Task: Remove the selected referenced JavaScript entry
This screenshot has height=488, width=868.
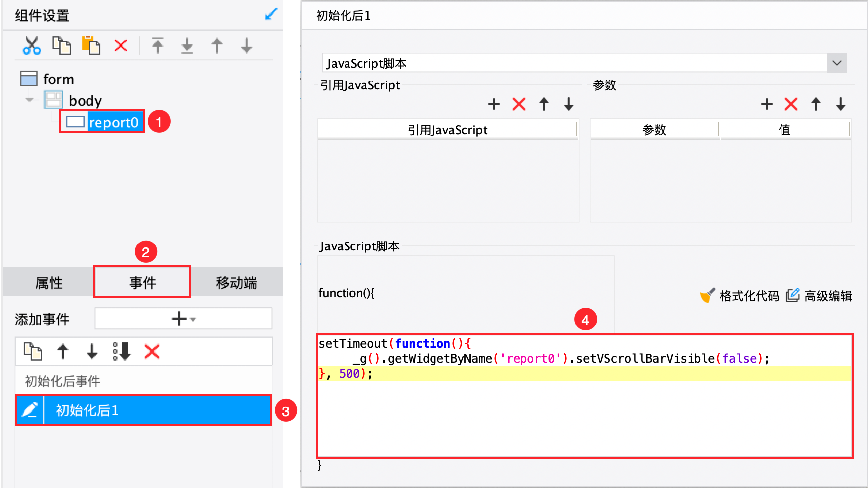Action: 519,104
